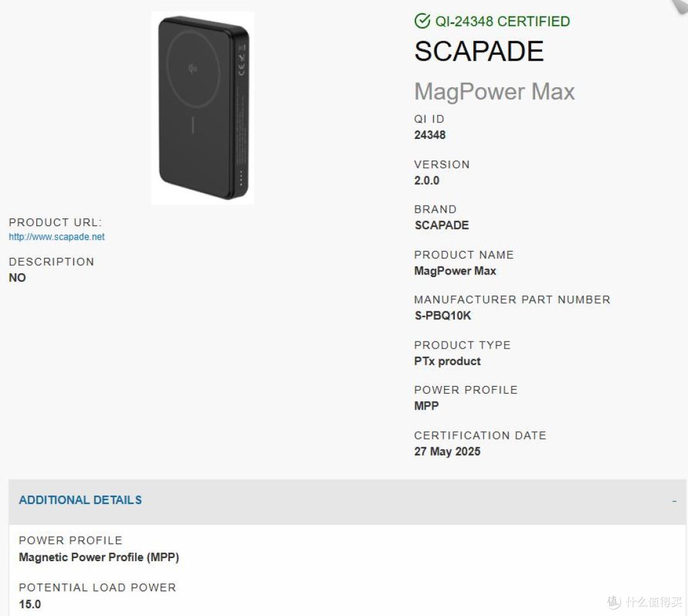
Task: Click the part number S-PBQ10K
Action: (x=443, y=315)
